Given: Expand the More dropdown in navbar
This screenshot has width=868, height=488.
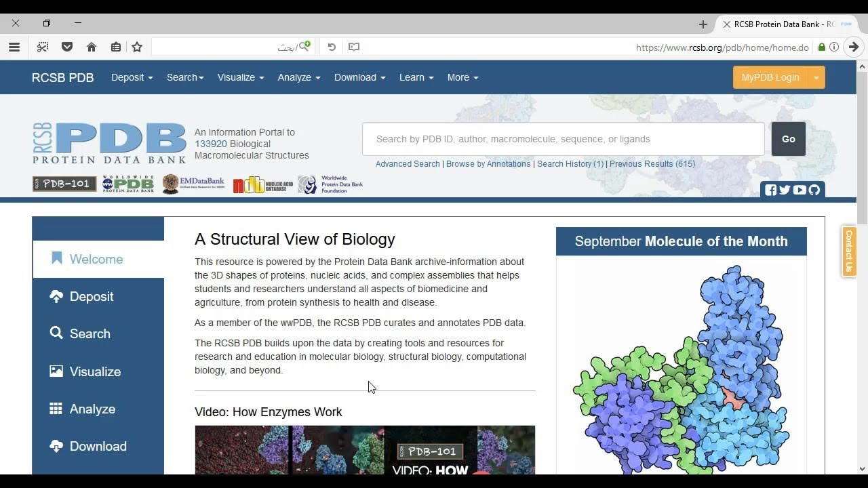Looking at the screenshot, I should [x=463, y=77].
